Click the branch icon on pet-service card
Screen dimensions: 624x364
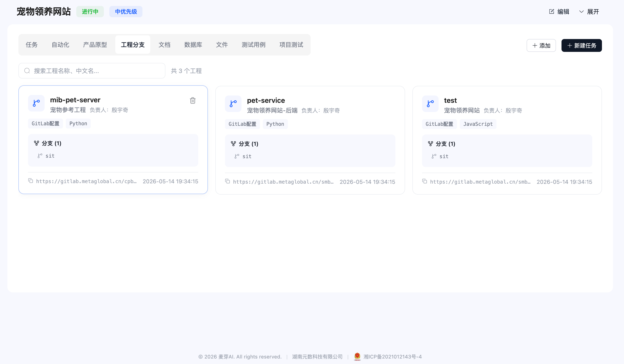(233, 104)
